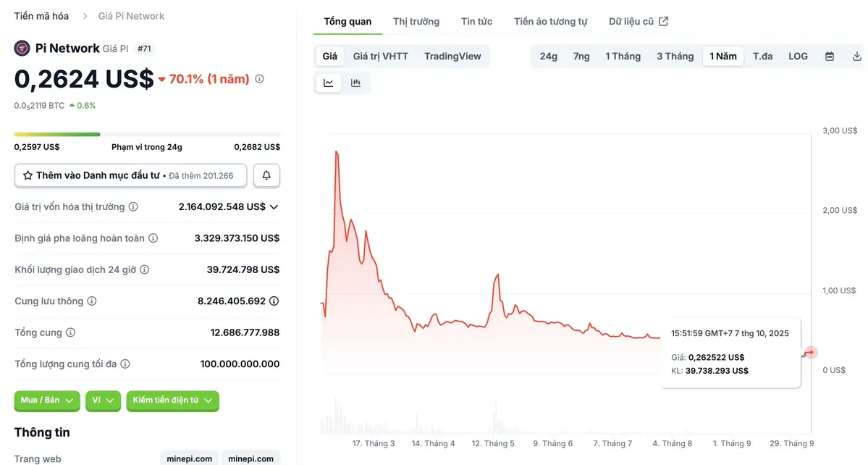The image size is (868, 465).
Task: Click the Tiền mã hóa breadcrumb link
Action: 41,15
